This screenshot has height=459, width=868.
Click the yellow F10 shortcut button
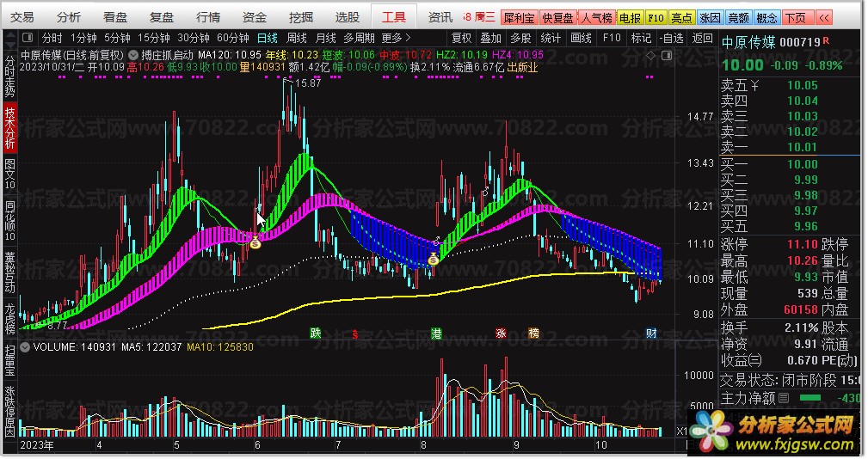656,18
